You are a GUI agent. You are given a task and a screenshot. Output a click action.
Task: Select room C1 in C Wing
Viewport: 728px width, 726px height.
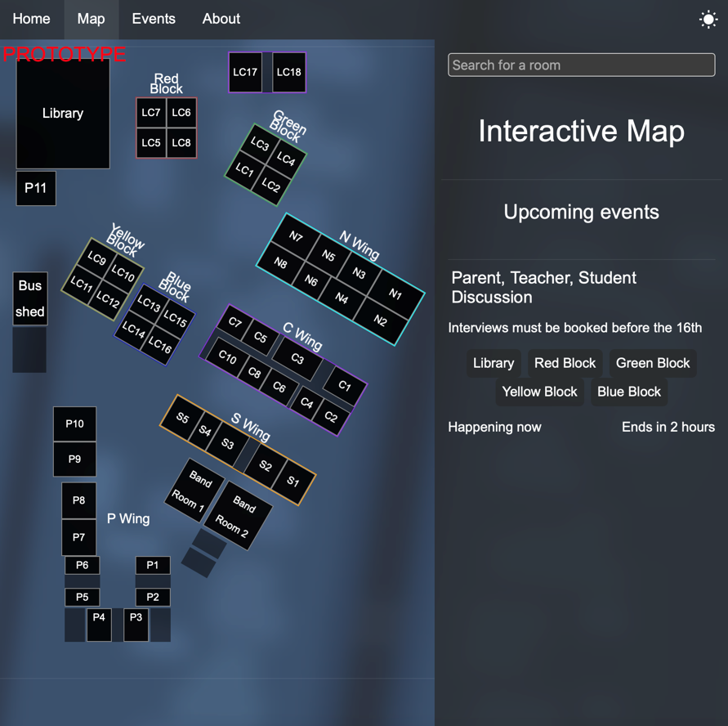point(345,386)
